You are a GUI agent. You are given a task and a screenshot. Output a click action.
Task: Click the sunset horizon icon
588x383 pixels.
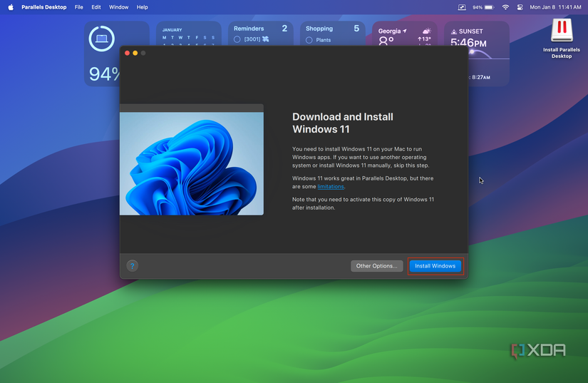454,31
